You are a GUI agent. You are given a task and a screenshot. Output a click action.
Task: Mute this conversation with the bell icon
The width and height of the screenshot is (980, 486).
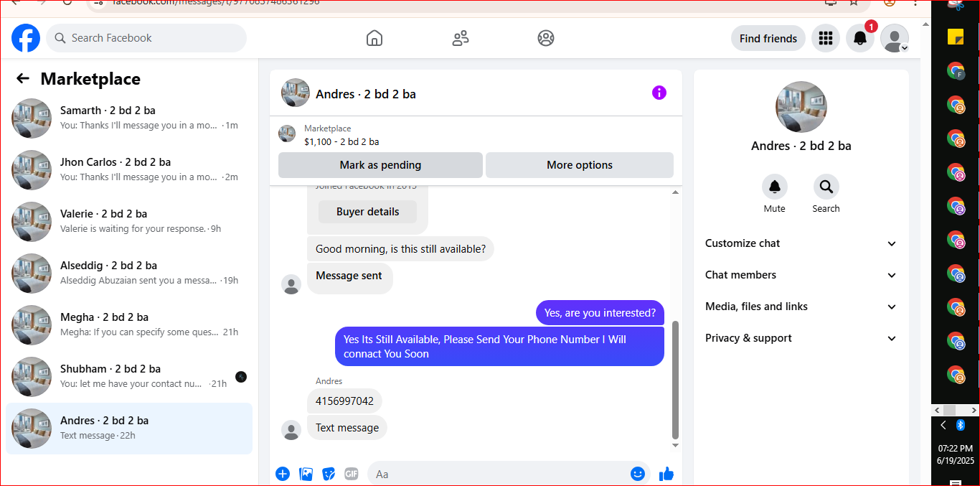775,187
